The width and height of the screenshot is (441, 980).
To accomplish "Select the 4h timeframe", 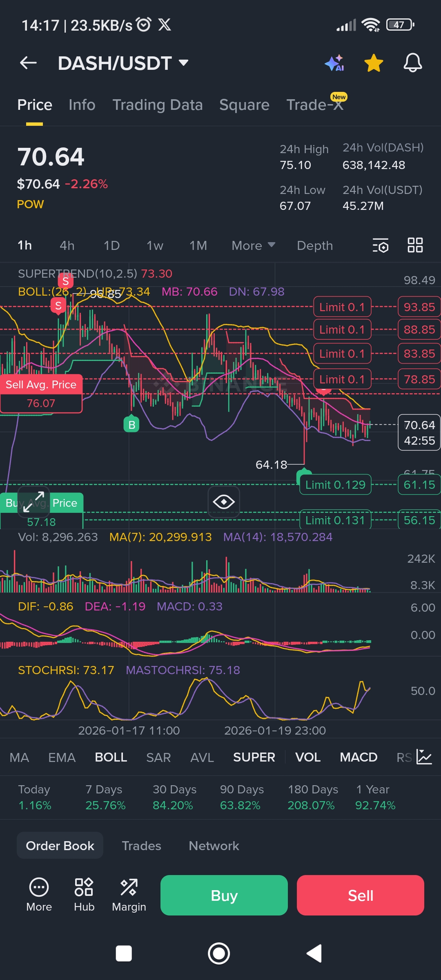I will pos(67,245).
